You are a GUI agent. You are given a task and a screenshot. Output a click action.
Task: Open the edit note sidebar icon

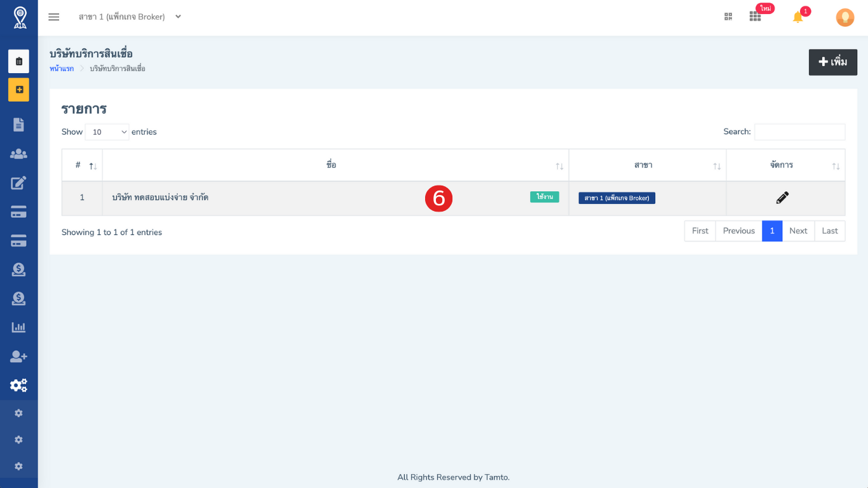tap(18, 183)
